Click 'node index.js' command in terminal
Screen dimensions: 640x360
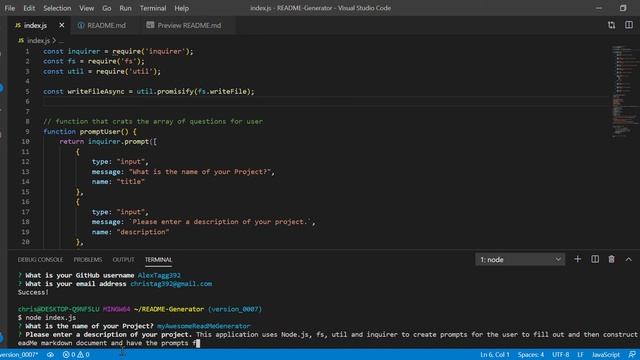coord(51,318)
